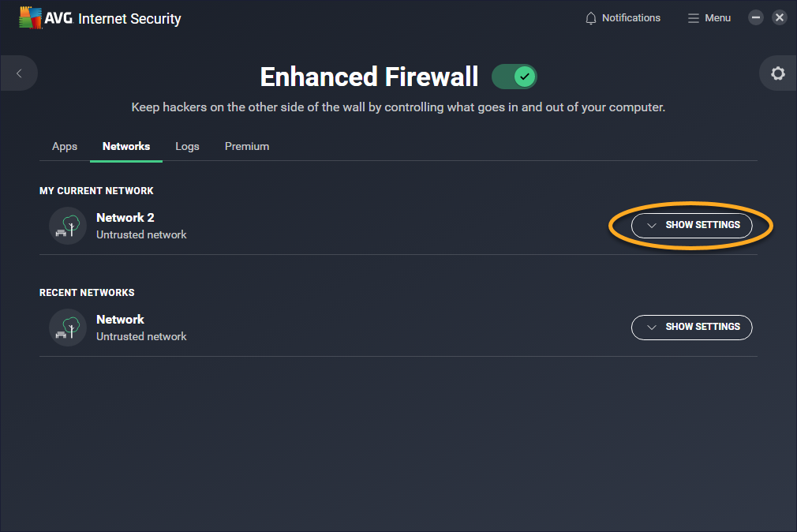Select the Networks tab
This screenshot has width=797, height=532.
click(126, 147)
